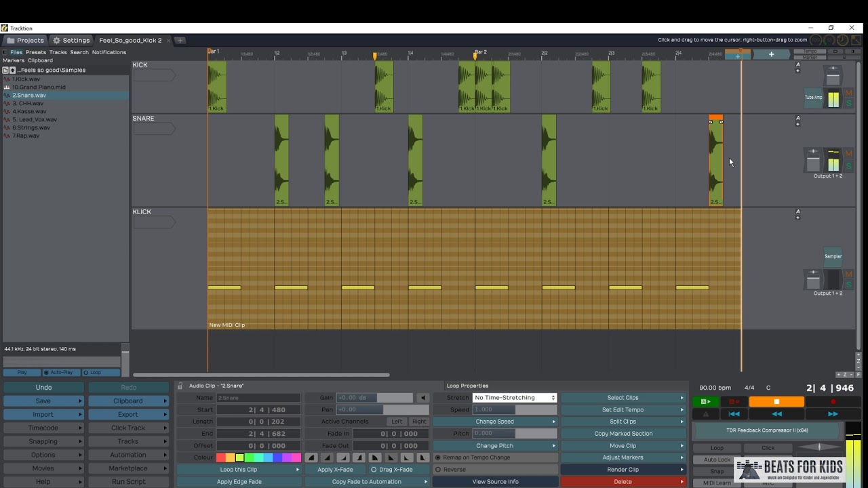Open the Render Clip menu
Screen dimensions: 868x488
(623, 470)
